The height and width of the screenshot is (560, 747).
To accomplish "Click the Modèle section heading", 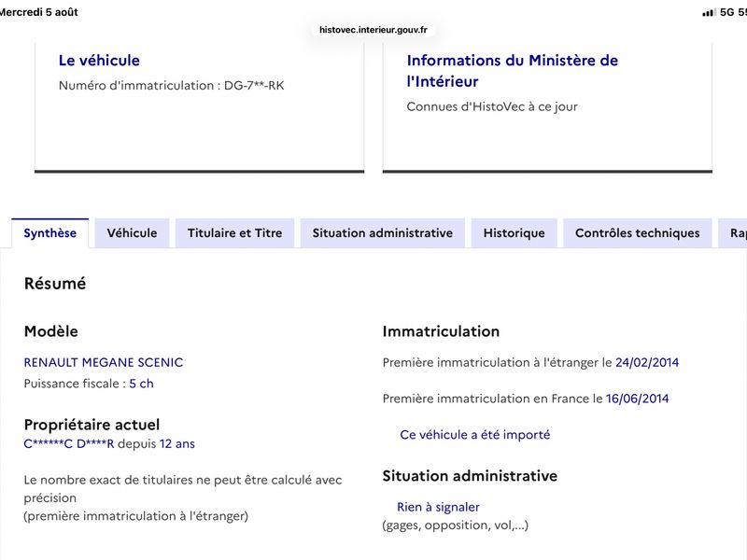I will click(x=51, y=331).
